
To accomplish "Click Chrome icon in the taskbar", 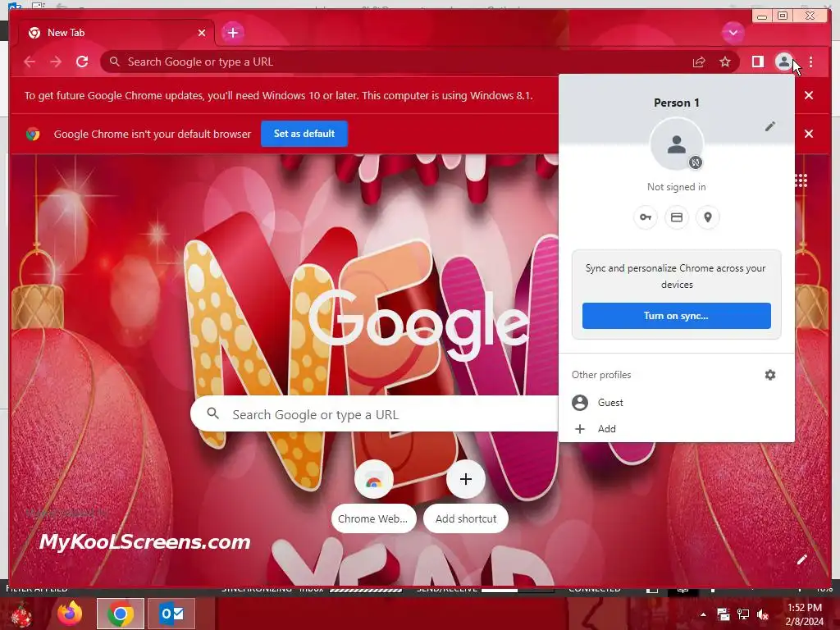I will pos(121,614).
